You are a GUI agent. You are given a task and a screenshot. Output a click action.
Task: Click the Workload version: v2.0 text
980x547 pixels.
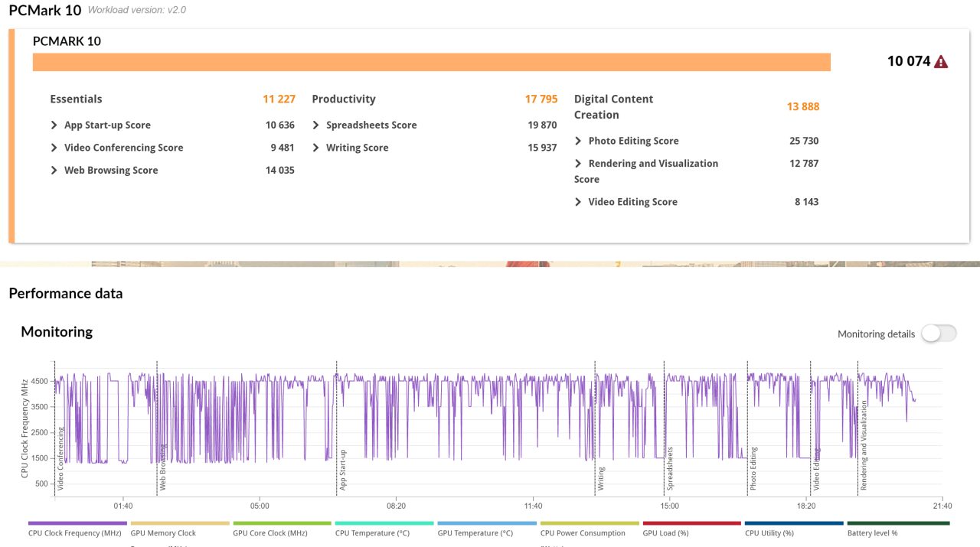(x=137, y=11)
